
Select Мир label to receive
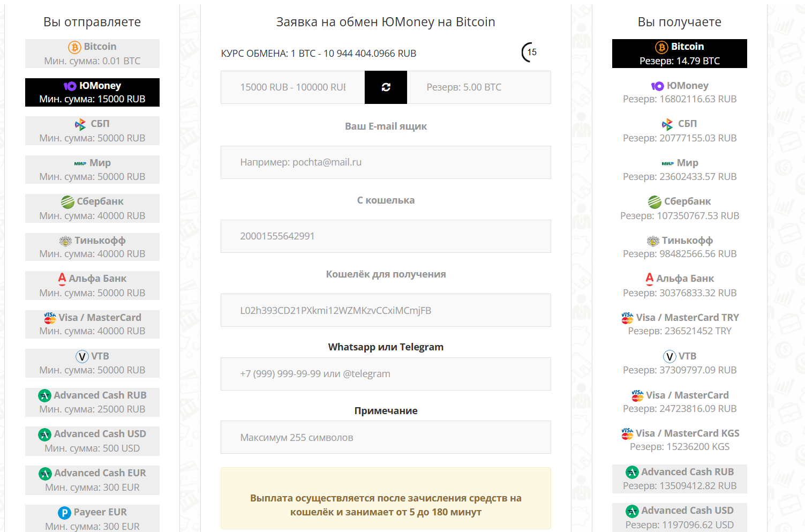688,163
